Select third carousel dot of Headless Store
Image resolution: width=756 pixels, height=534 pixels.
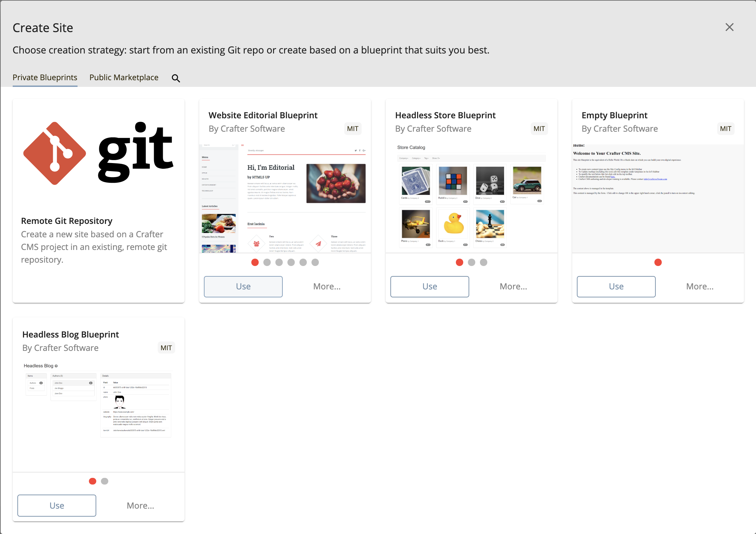[x=484, y=262]
